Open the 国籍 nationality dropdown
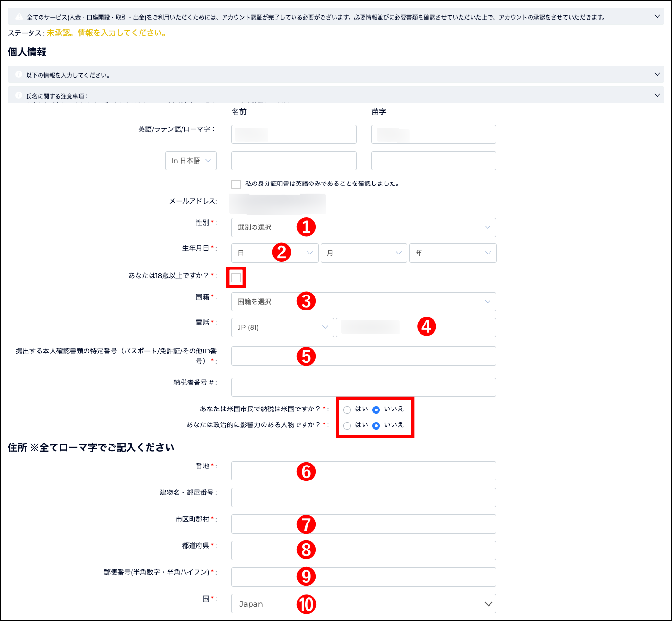 pyautogui.click(x=363, y=302)
